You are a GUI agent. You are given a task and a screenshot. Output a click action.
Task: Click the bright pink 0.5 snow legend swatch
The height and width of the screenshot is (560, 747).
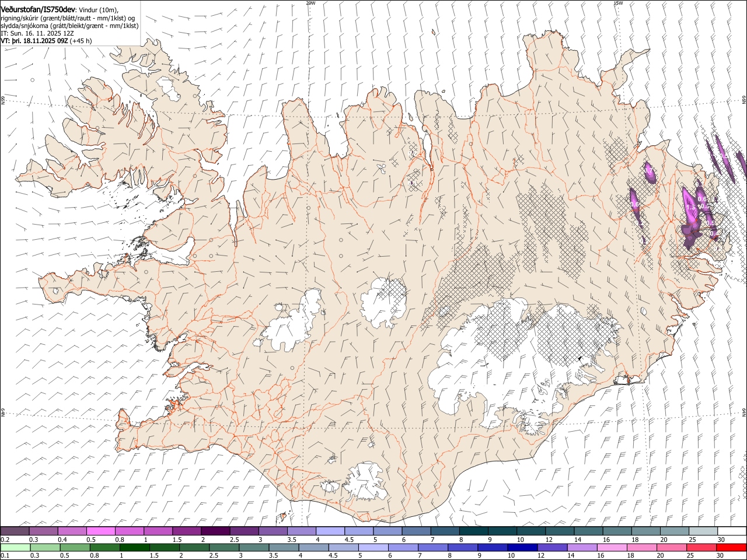click(x=100, y=531)
